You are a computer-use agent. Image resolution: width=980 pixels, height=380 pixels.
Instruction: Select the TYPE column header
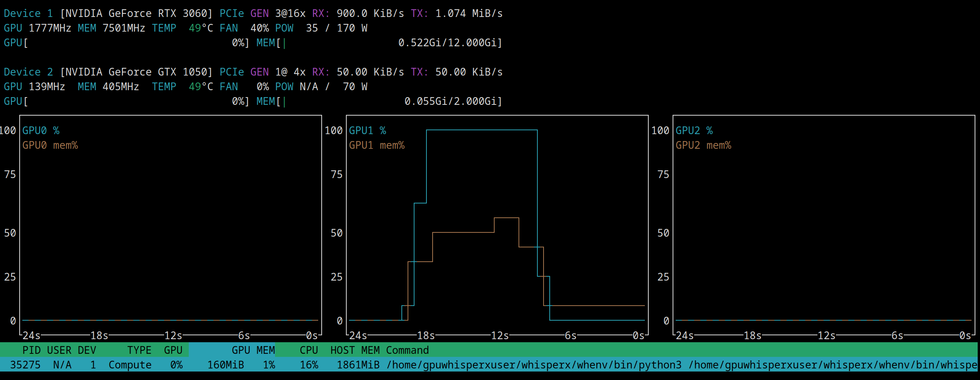[x=139, y=350]
